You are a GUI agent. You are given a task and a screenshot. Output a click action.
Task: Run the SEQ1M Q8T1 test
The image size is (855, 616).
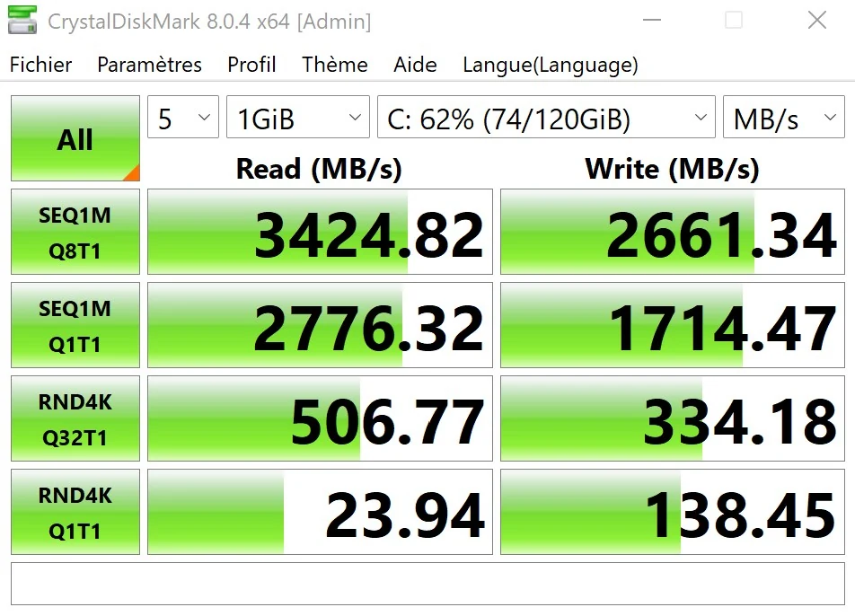click(x=75, y=232)
